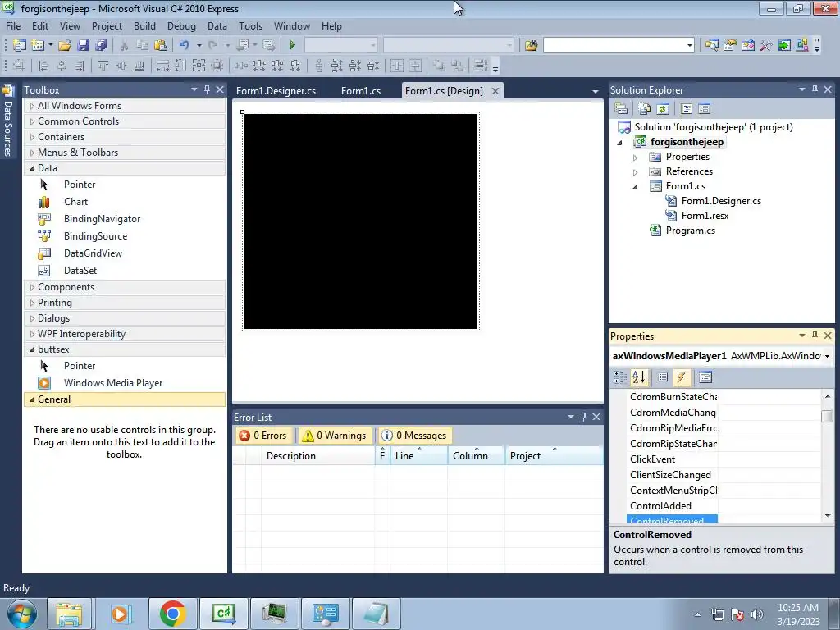Click View Code icon in Solution Explorer

tap(687, 109)
